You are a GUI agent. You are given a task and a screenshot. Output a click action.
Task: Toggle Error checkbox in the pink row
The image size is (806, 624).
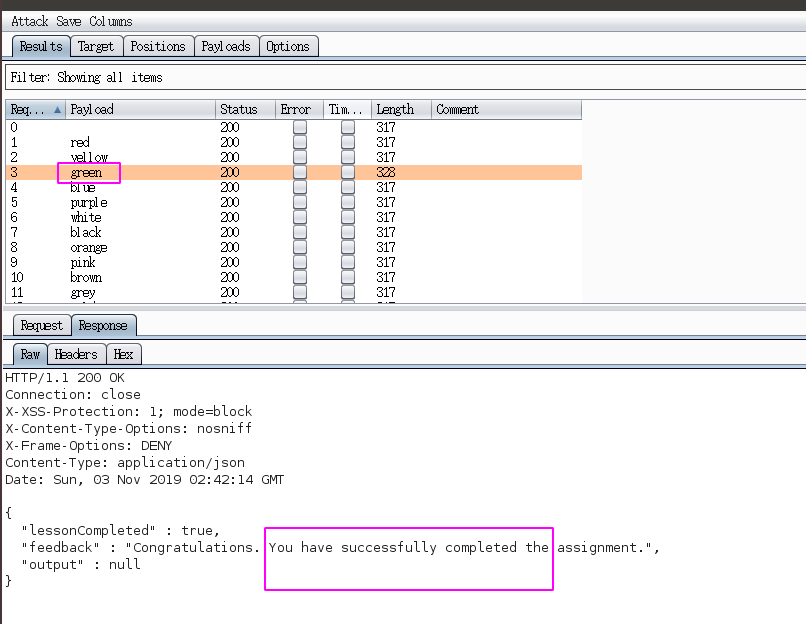pos(300,262)
